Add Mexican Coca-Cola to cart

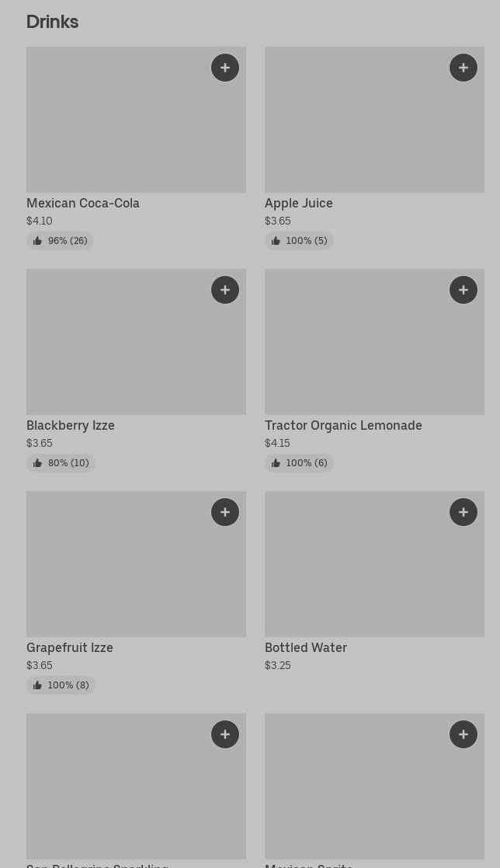[x=225, y=68]
